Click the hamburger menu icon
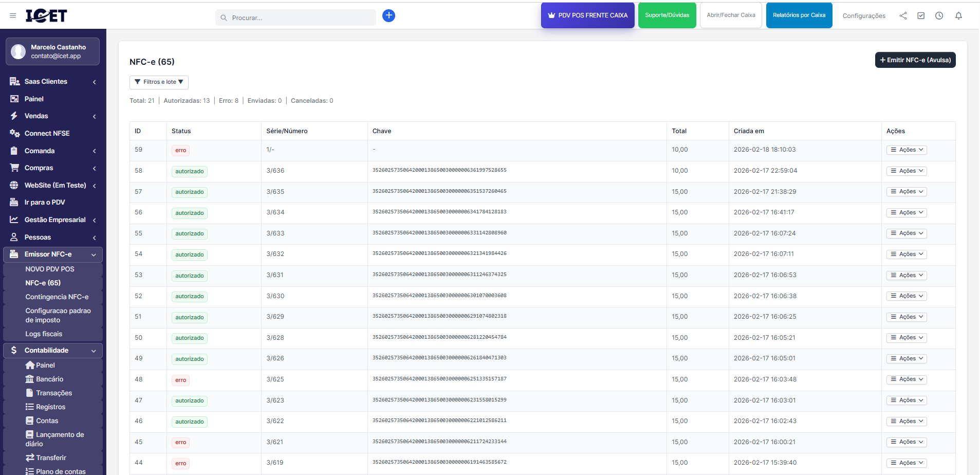The height and width of the screenshot is (475, 980). [13, 16]
